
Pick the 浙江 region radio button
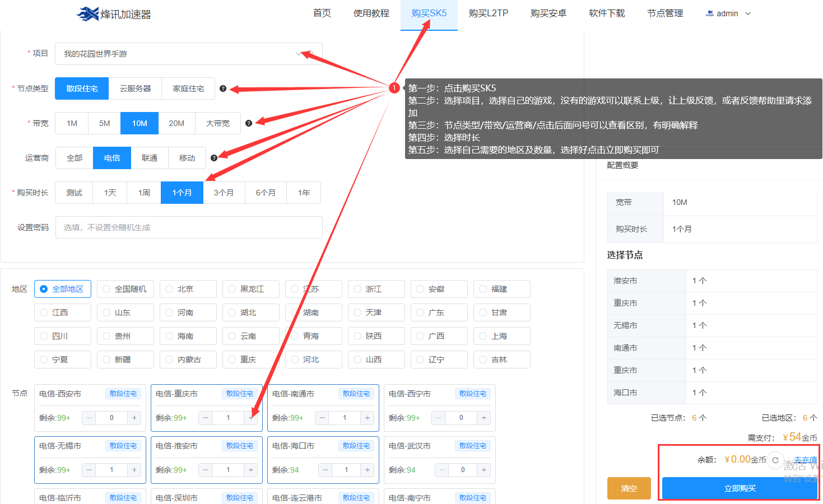click(376, 289)
